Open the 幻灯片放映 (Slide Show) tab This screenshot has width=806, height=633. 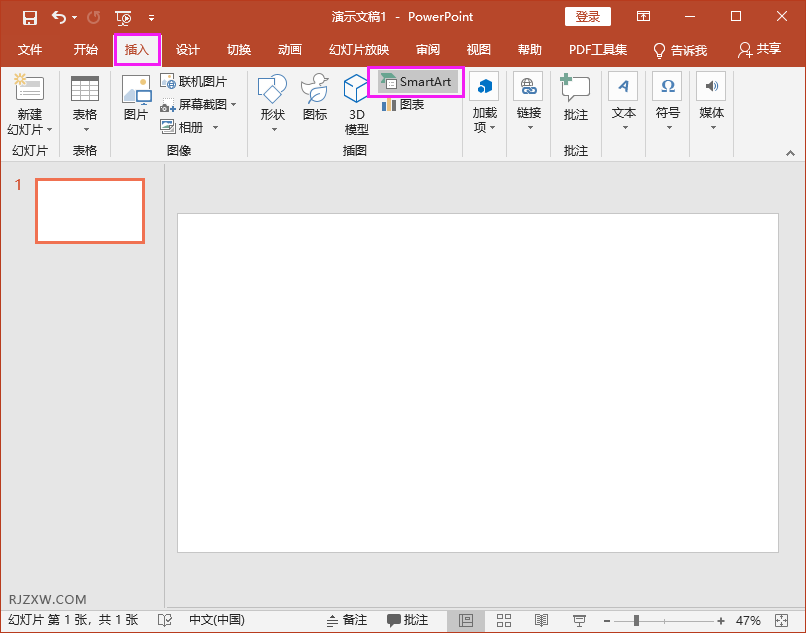pyautogui.click(x=360, y=49)
